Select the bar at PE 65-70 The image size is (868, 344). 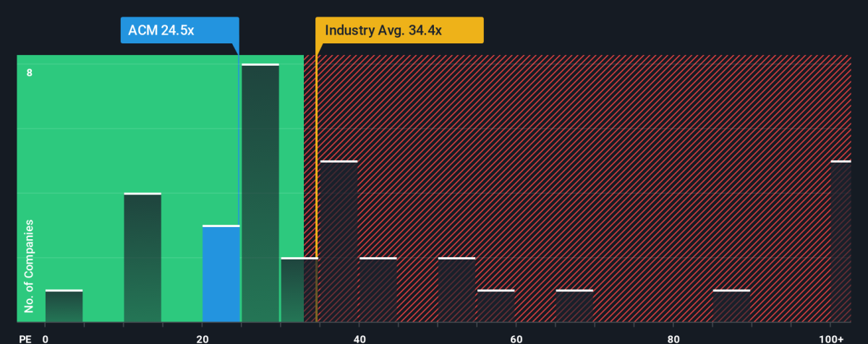click(574, 306)
